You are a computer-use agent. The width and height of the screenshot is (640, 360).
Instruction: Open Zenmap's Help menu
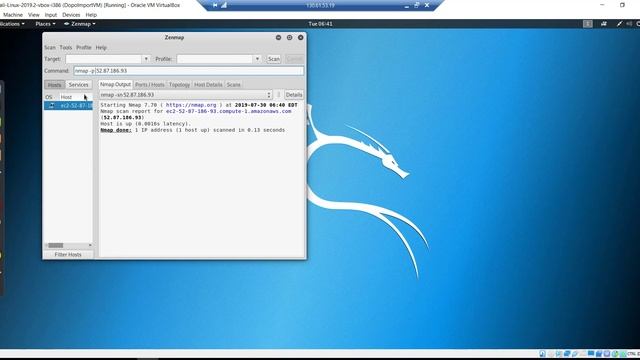pos(101,47)
